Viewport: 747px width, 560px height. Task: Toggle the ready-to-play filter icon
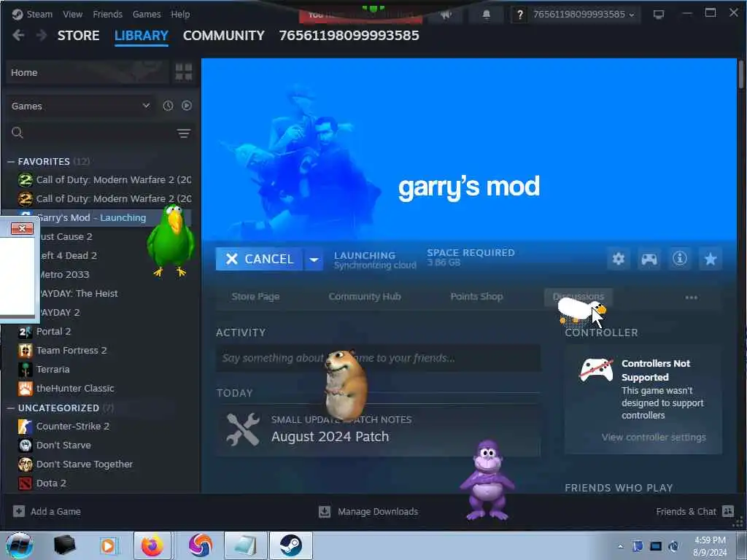187,106
